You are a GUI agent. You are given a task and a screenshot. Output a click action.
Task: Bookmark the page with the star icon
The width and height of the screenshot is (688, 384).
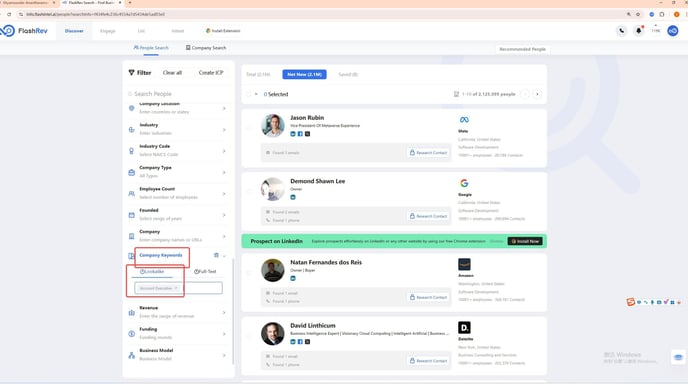pyautogui.click(x=638, y=14)
